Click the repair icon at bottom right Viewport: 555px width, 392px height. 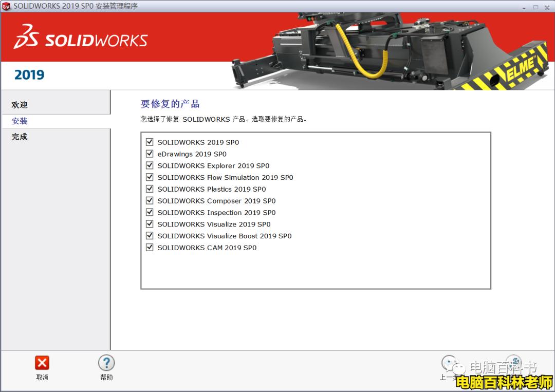(x=515, y=363)
